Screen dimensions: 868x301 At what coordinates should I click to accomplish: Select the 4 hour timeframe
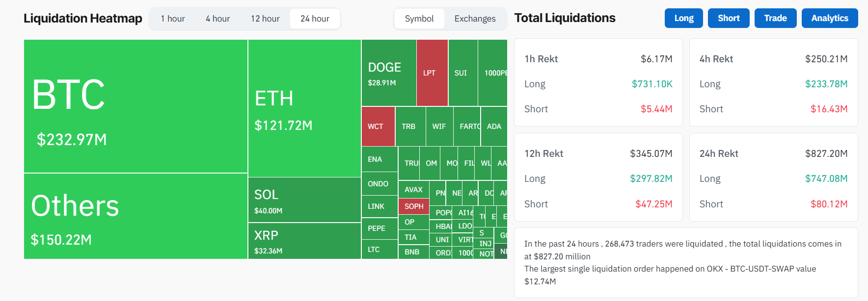pyautogui.click(x=217, y=18)
